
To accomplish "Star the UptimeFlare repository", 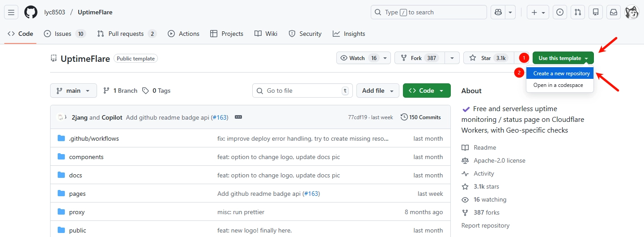I will pyautogui.click(x=486, y=58).
